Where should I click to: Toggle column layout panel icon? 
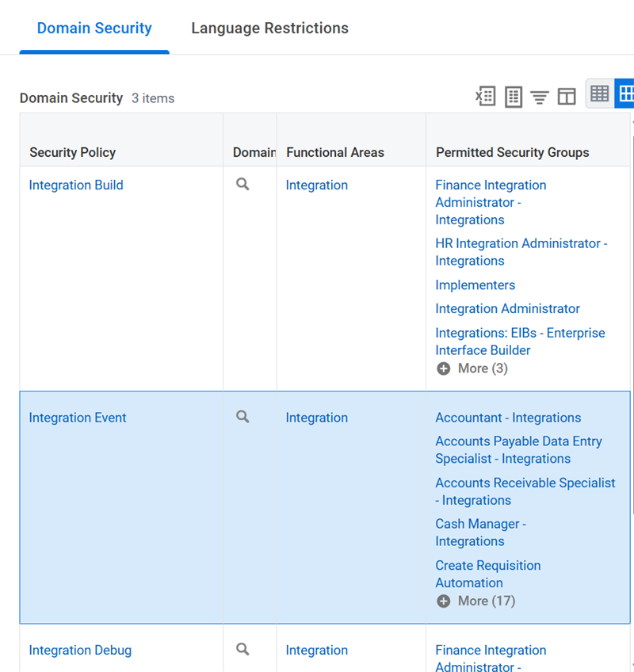tap(567, 97)
